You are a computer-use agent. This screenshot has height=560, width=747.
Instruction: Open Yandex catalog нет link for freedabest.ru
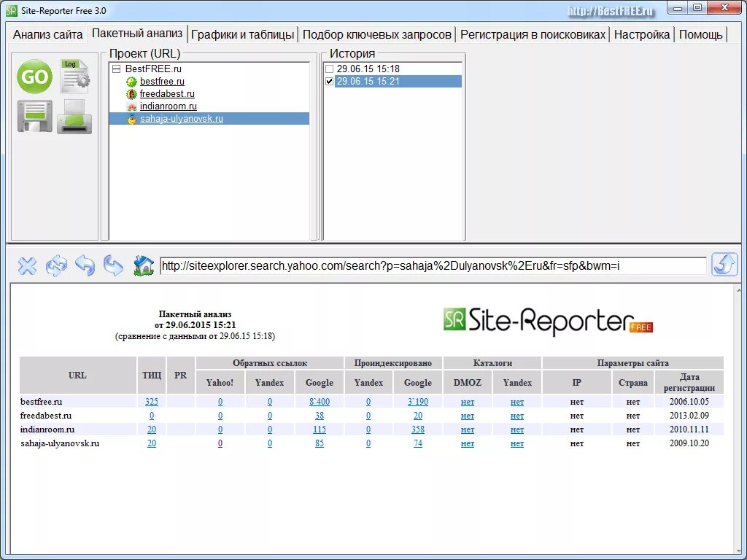point(517,416)
